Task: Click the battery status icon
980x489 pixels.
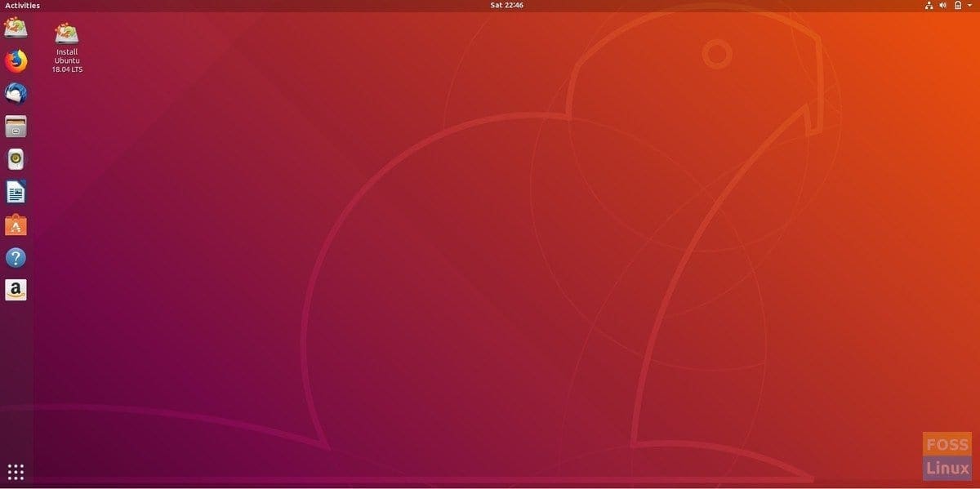Action: coord(958,5)
